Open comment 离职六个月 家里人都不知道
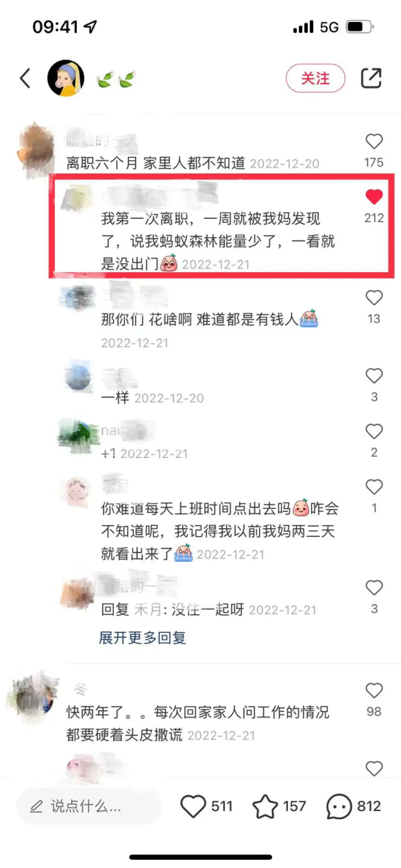Screen dimensions: 401x868 [x=156, y=163]
